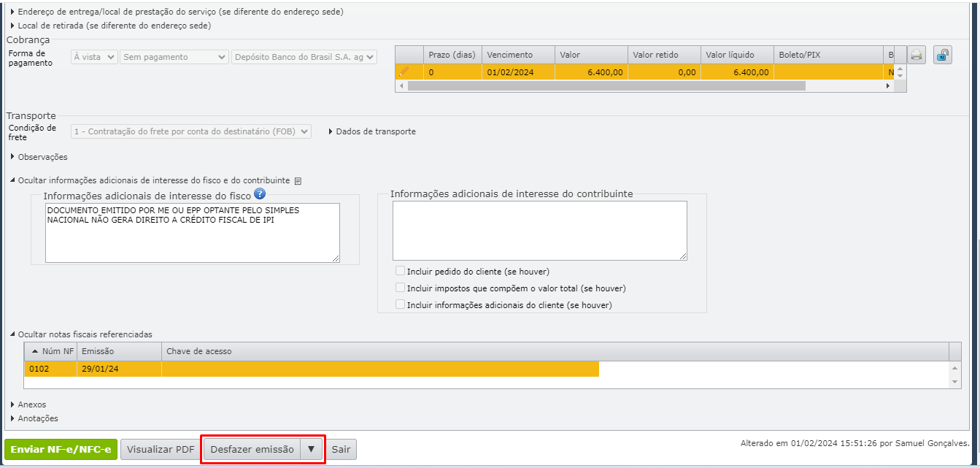Image resolution: width=980 pixels, height=468 pixels.
Task: Click the 'Informações adicionais de interesse do fisco' textarea
Action: [193, 233]
